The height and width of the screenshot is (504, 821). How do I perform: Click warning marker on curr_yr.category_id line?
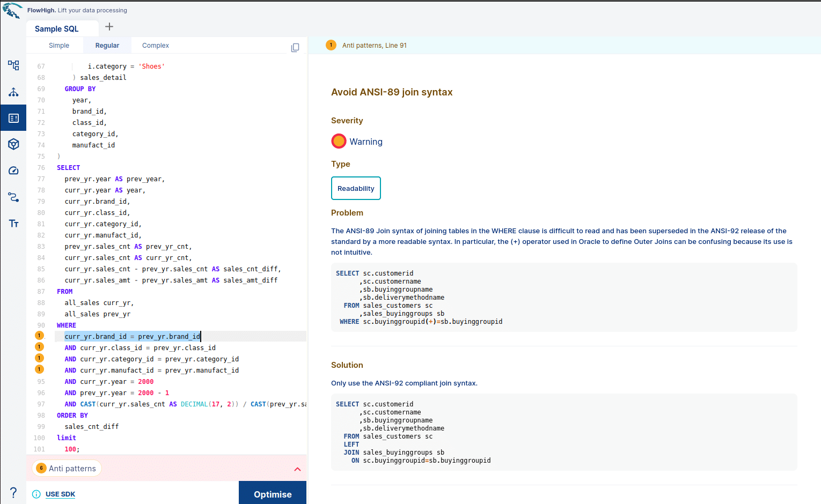(39, 358)
